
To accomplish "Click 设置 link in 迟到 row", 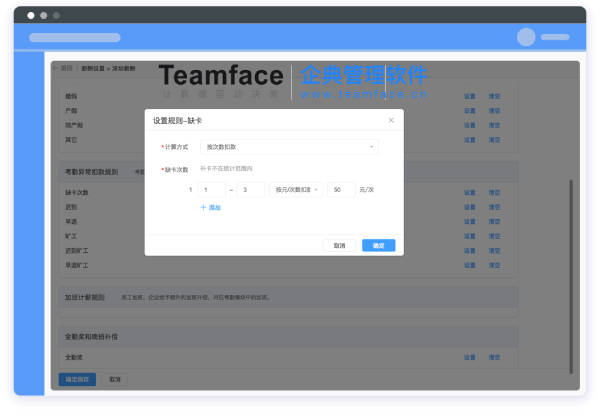I will (x=470, y=207).
